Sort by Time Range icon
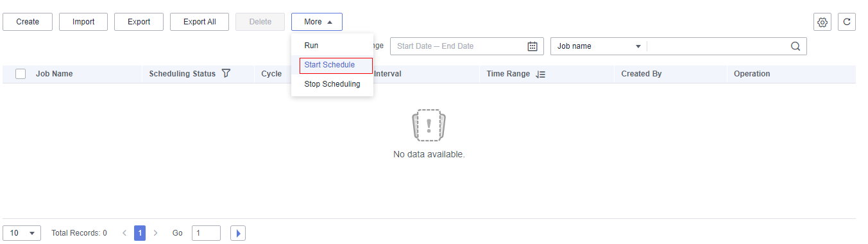Screen dimensions: 868x244 point(541,74)
